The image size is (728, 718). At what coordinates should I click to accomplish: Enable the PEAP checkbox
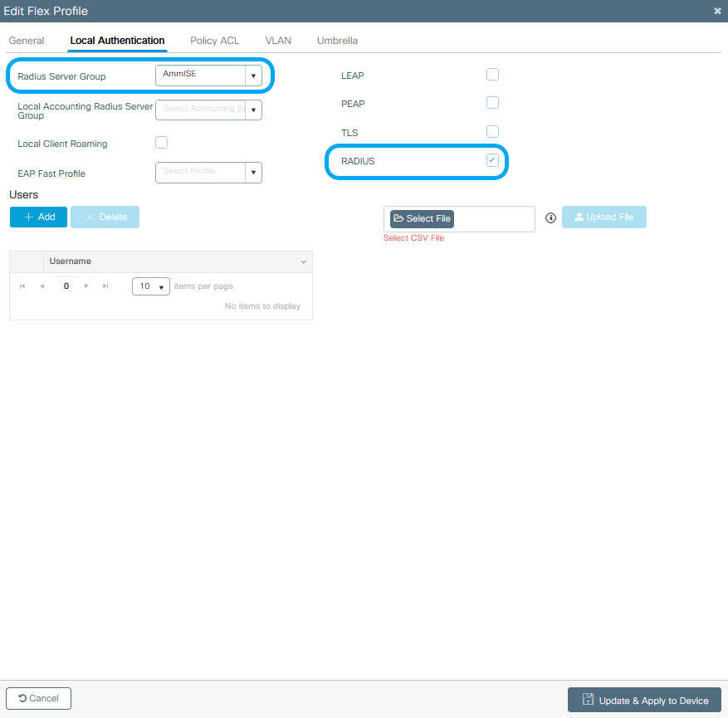point(492,102)
